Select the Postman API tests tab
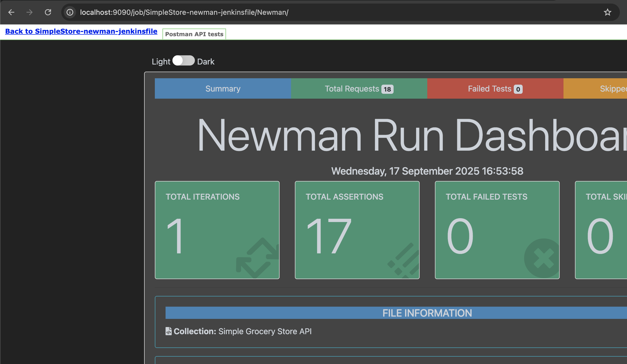627x364 pixels. (x=194, y=34)
